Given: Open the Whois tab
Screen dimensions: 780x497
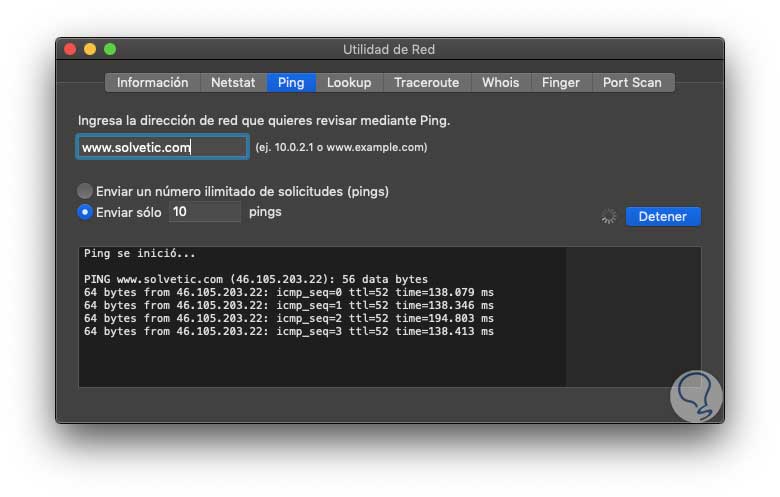Looking at the screenshot, I should pyautogui.click(x=500, y=83).
